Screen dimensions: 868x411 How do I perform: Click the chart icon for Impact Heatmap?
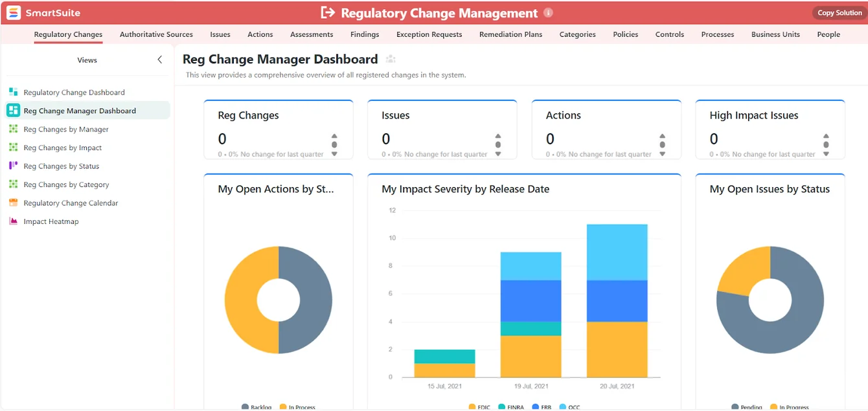(x=13, y=221)
